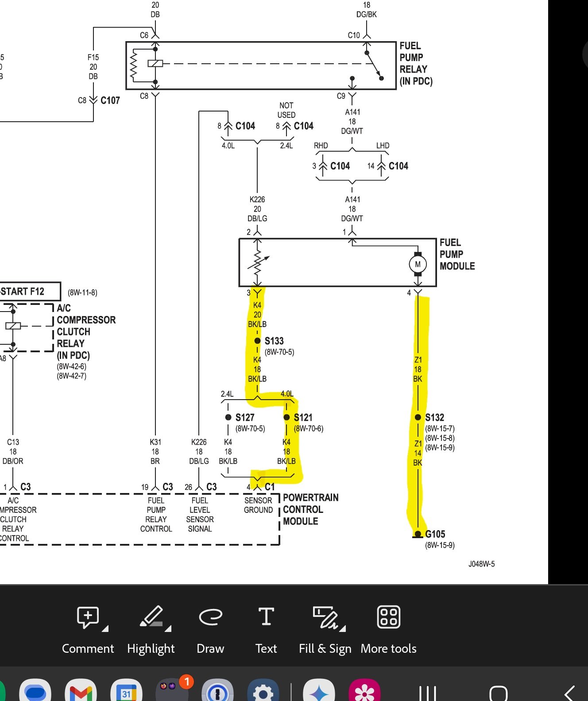The height and width of the screenshot is (701, 588).
Task: Tap the Recents navigation button
Action: click(x=427, y=693)
